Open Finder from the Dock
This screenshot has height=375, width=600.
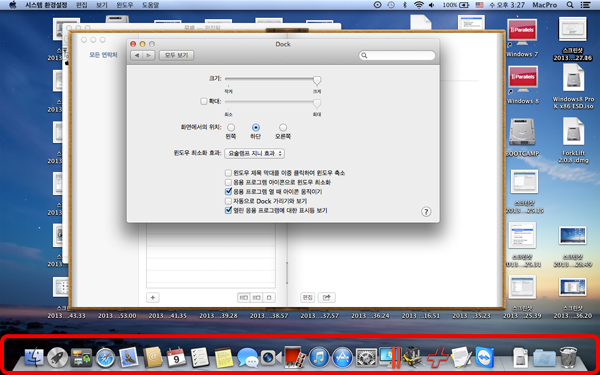point(34,358)
